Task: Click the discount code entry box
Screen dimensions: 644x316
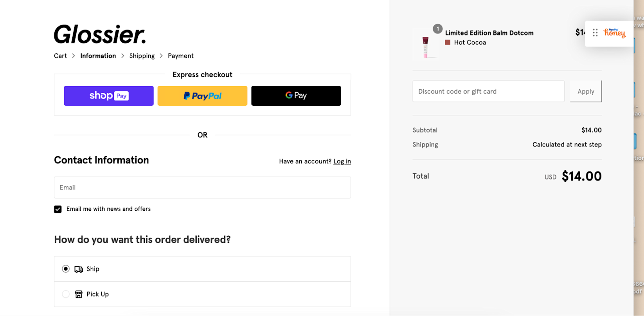Action: (x=488, y=91)
